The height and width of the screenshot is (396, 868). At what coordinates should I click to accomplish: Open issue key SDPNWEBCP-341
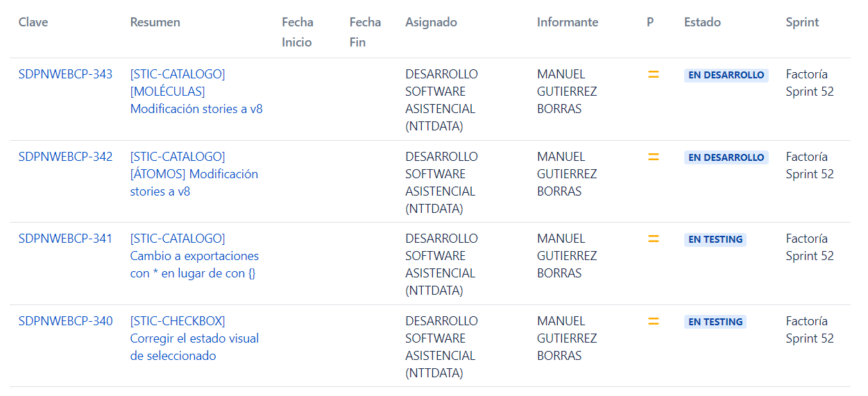pyautogui.click(x=65, y=239)
